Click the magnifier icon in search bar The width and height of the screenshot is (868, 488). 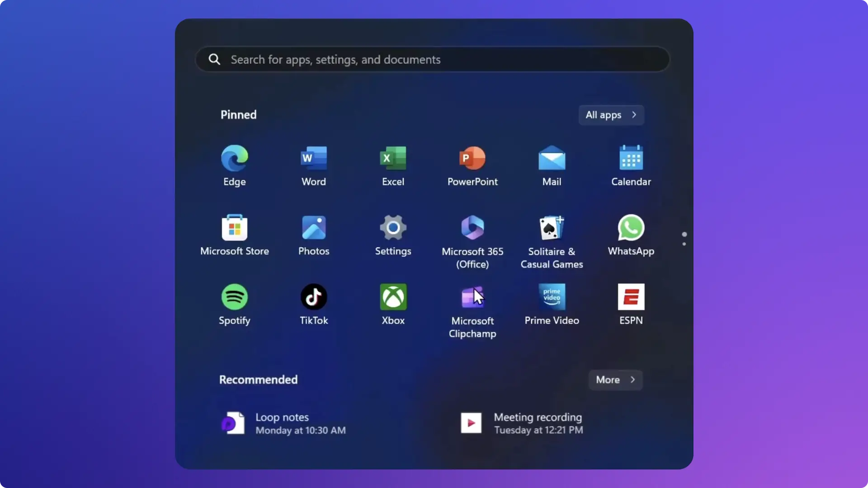[x=214, y=59]
